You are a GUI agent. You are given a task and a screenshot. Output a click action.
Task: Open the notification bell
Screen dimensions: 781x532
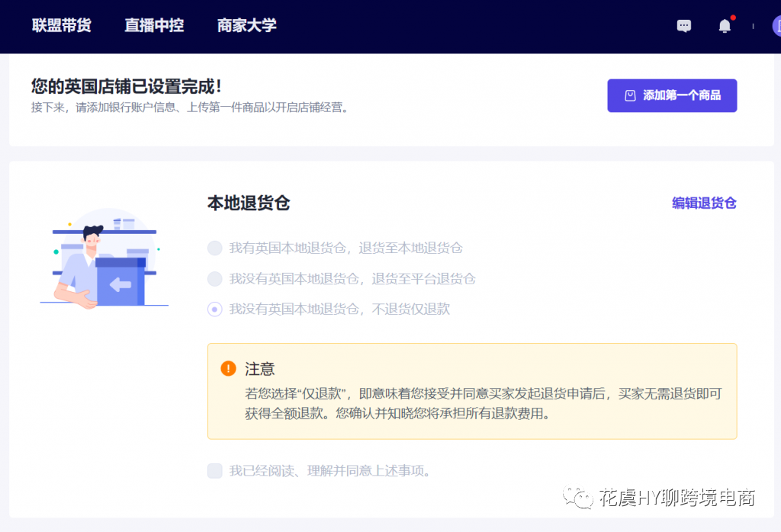pyautogui.click(x=725, y=26)
